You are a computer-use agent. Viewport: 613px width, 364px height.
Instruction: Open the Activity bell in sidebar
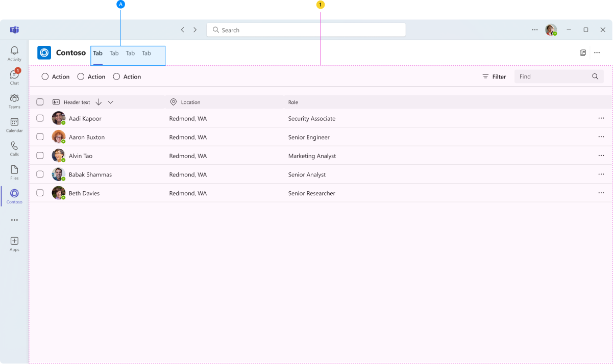point(14,53)
